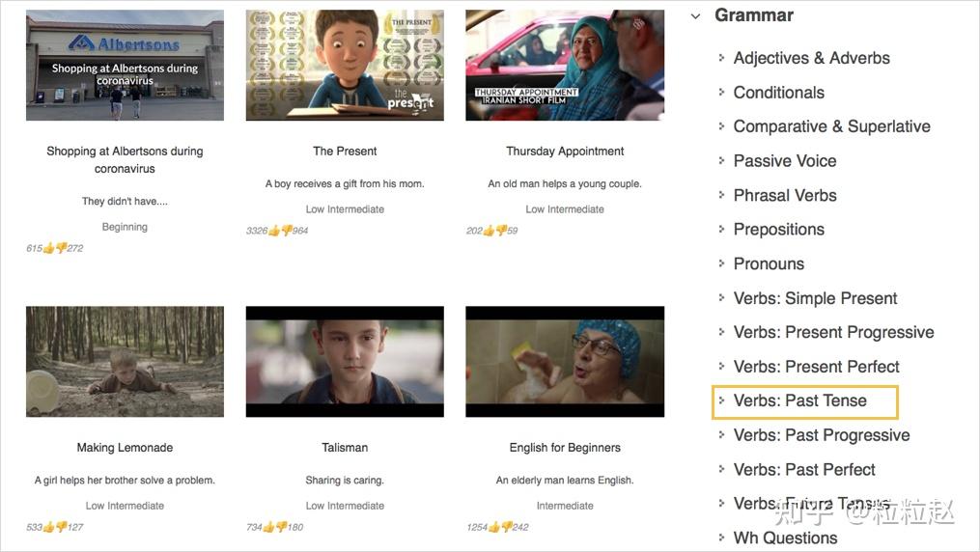This screenshot has height=552, width=980.
Task: Open Verbs: Past Tense category
Action: [x=800, y=400]
